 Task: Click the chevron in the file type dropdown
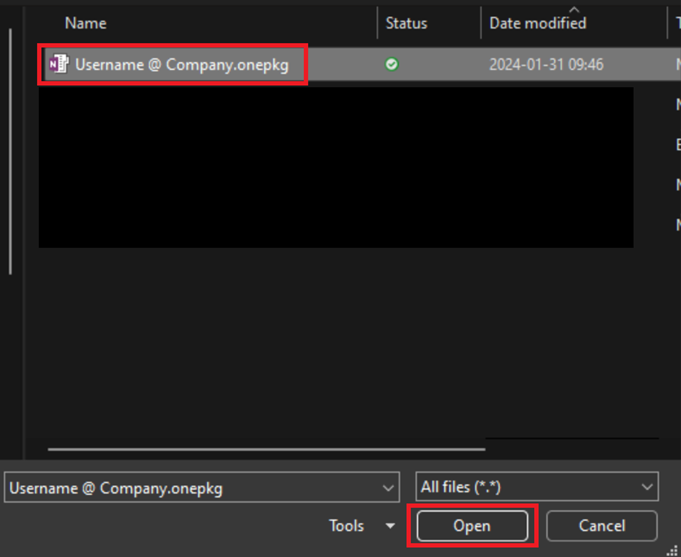[x=646, y=488]
